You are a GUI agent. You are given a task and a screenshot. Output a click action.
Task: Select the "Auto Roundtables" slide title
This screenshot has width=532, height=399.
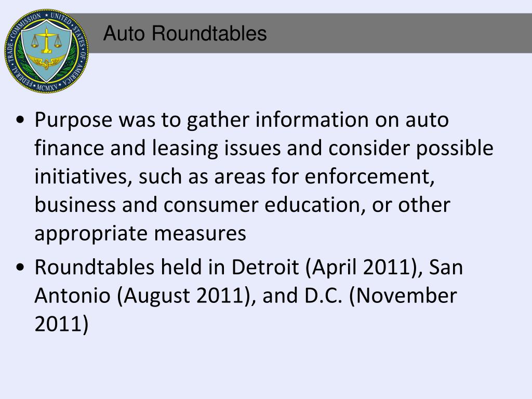point(185,34)
